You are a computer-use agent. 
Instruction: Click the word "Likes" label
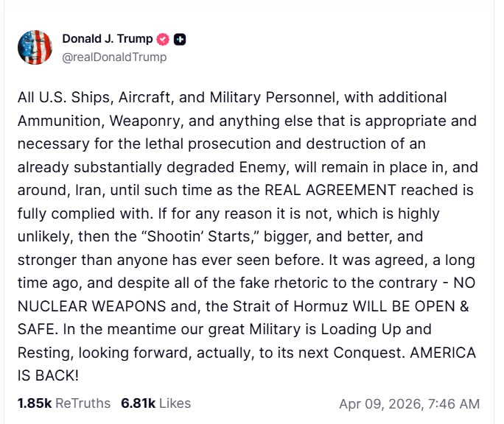tap(175, 403)
